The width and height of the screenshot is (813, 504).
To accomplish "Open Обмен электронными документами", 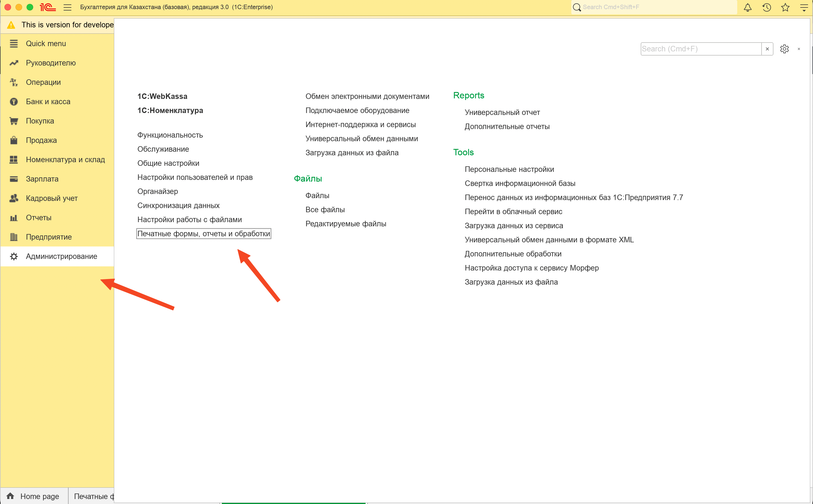I will tap(367, 96).
